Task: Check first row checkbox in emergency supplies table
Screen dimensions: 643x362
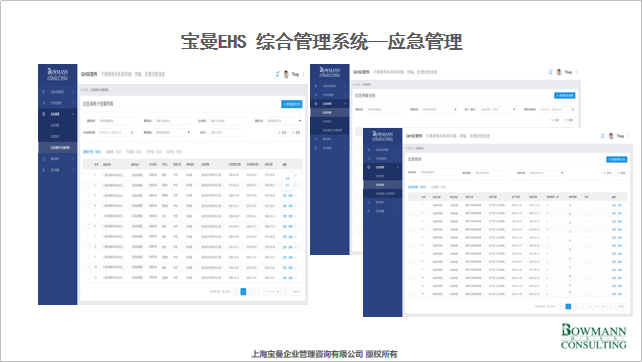Action: (x=413, y=205)
